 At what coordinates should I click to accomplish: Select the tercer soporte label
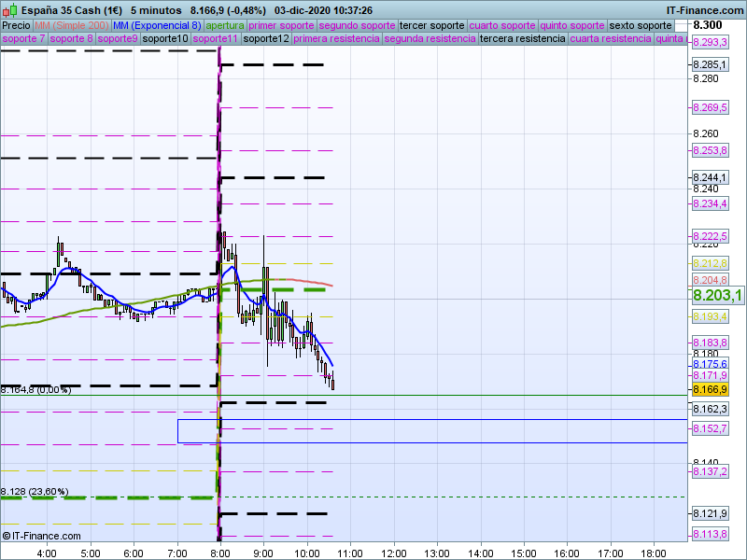(x=431, y=25)
